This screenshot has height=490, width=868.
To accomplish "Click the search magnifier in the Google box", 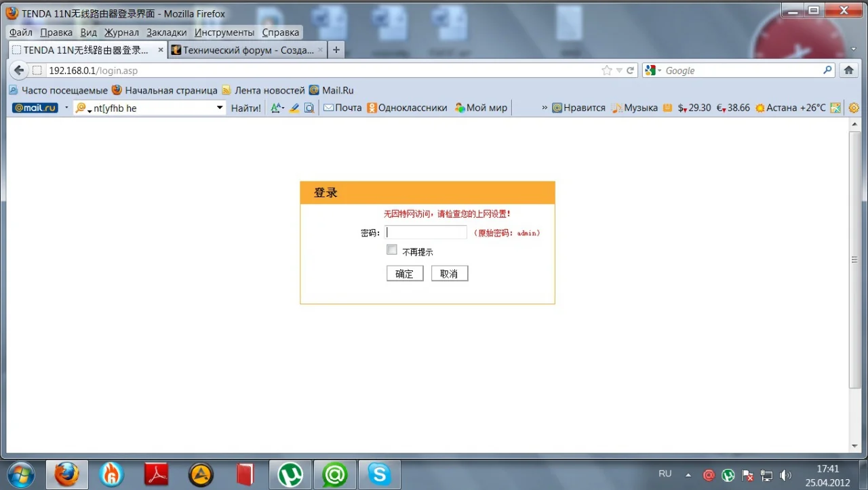I will tap(827, 70).
